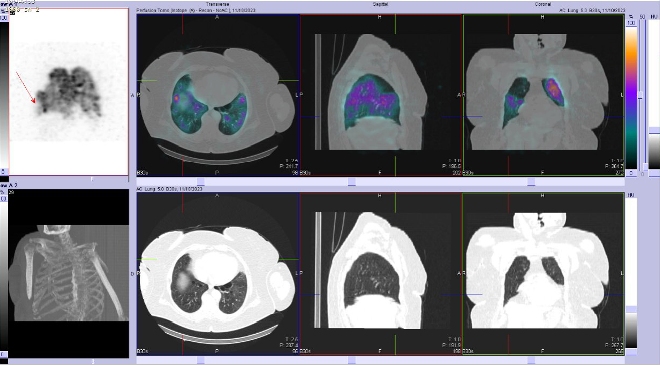Click slice slider thumb under fused transverse view
This screenshot has height=365, width=660.
click(x=201, y=181)
